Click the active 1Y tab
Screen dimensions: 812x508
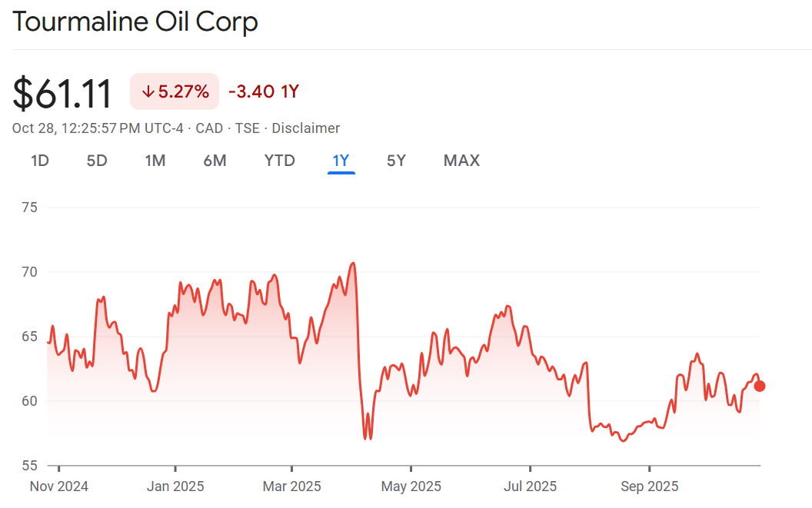(341, 161)
